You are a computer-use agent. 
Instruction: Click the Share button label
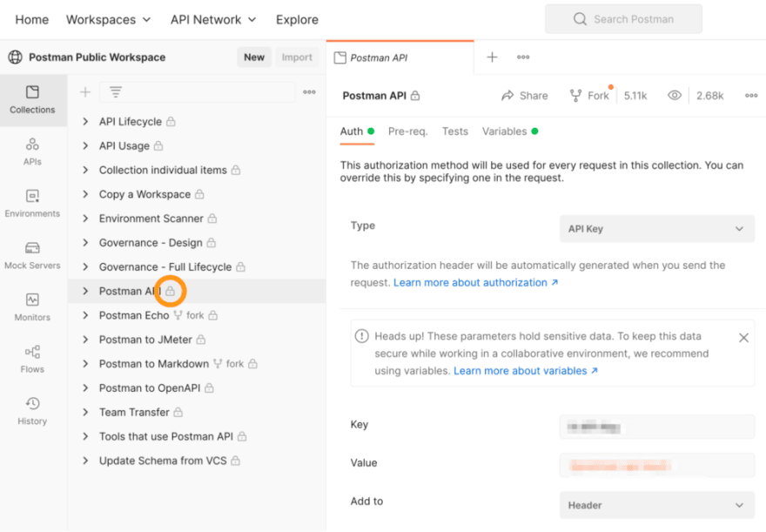coord(534,96)
